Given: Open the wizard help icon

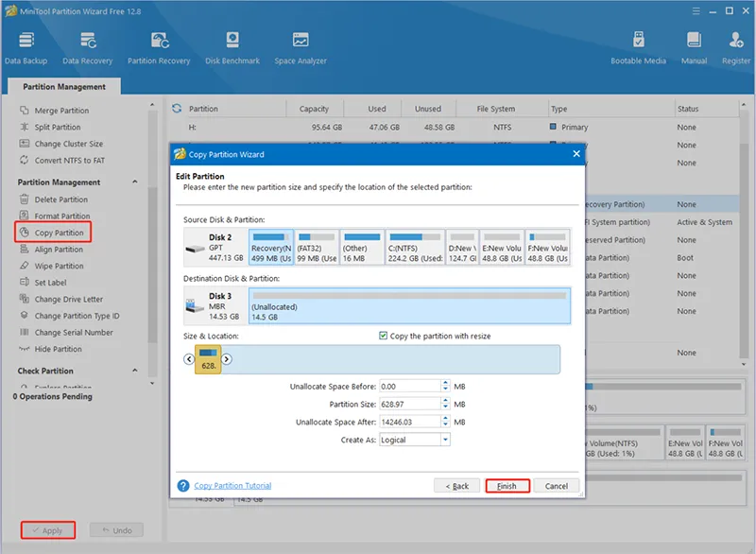Looking at the screenshot, I should coord(183,486).
